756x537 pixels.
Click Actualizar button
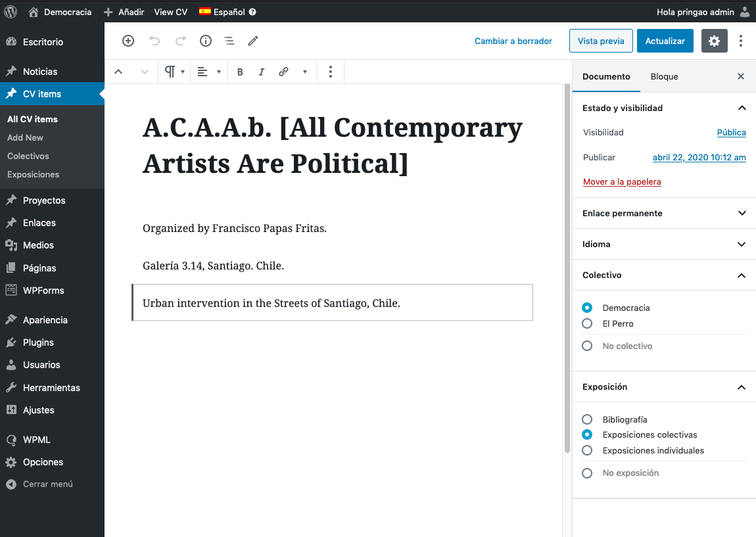(x=665, y=41)
